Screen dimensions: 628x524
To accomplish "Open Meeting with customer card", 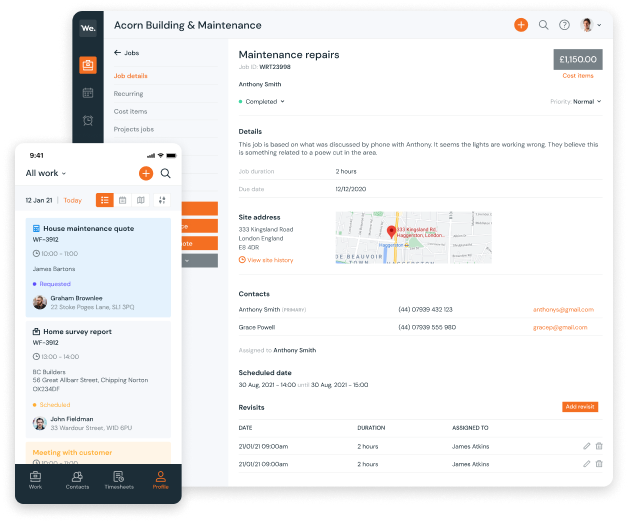I will 98,453.
